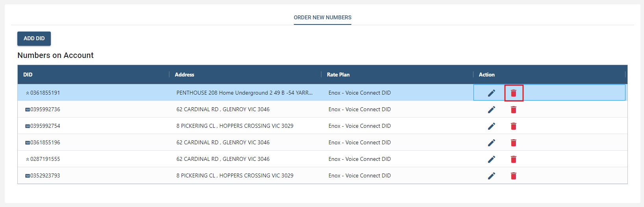Viewport: 644px width, 207px height.
Task: Trash the 0287191555 number
Action: click(513, 159)
